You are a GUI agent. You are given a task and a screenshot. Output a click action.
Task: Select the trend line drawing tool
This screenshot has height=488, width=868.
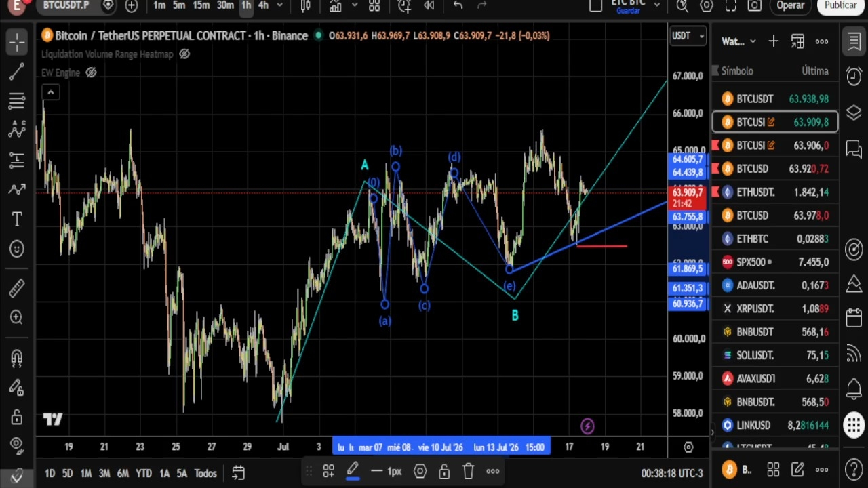17,71
